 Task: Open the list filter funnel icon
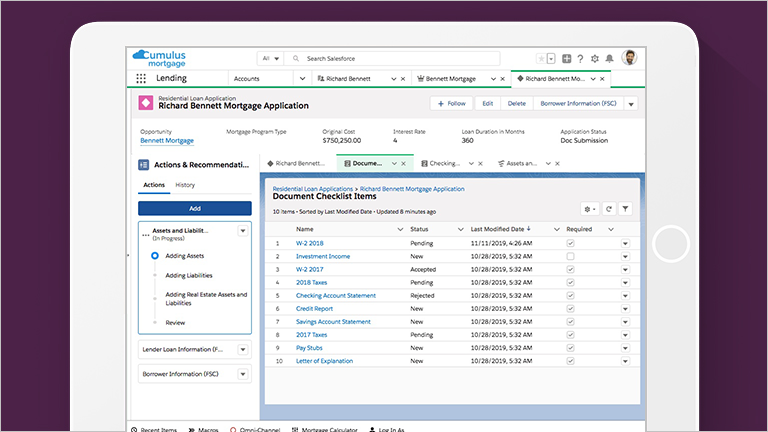click(625, 209)
